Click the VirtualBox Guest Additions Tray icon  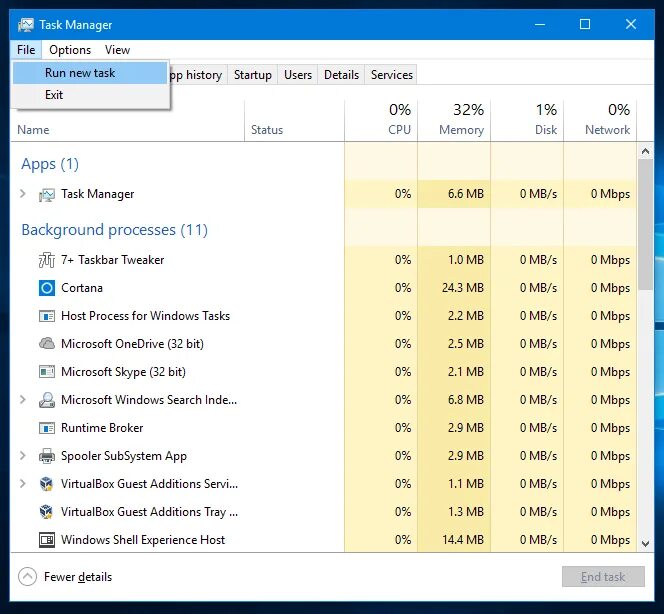[x=47, y=512]
